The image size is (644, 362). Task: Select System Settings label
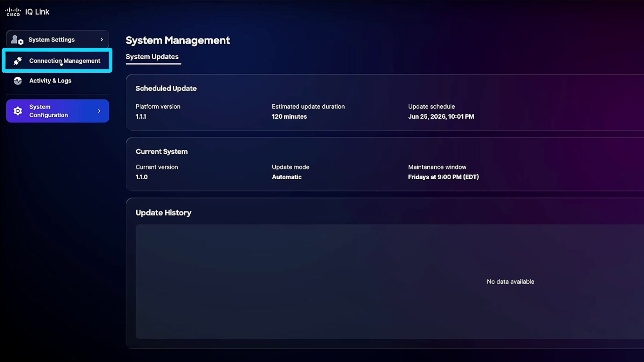[x=52, y=40]
